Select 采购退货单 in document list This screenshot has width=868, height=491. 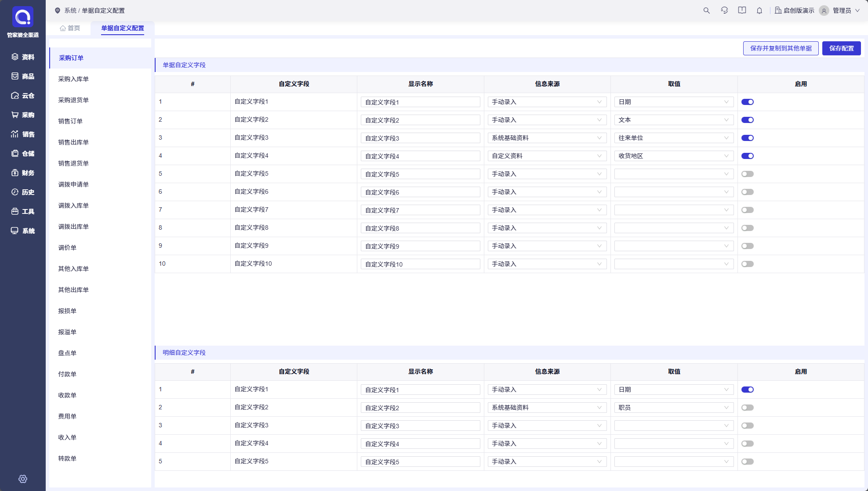click(100, 100)
